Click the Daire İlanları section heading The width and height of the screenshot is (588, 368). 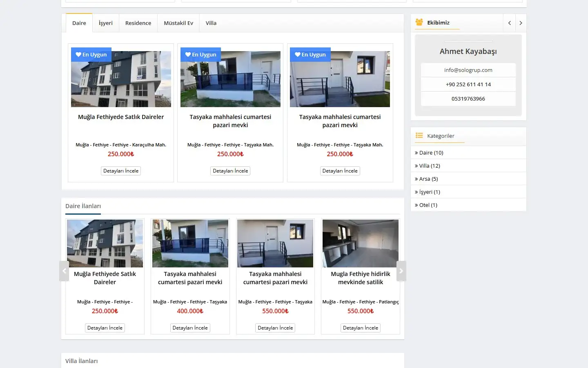(83, 206)
